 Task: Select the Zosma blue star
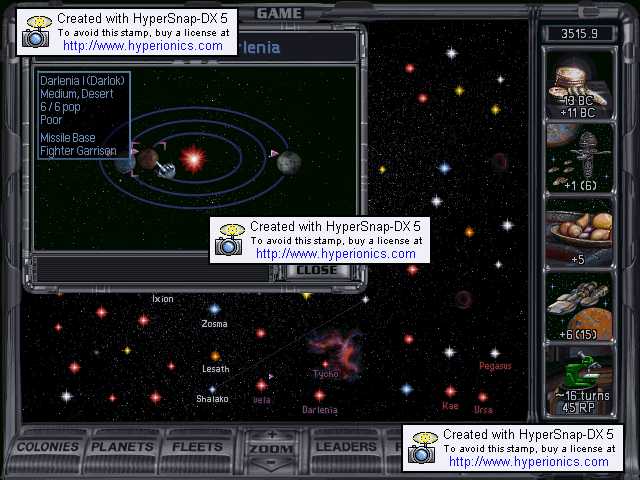pyautogui.click(x=215, y=309)
